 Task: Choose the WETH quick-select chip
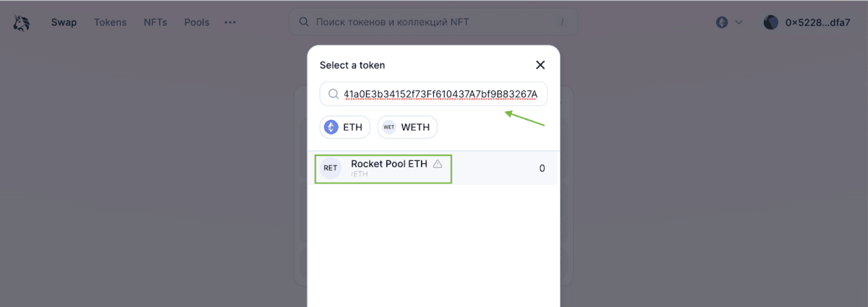[x=407, y=127]
